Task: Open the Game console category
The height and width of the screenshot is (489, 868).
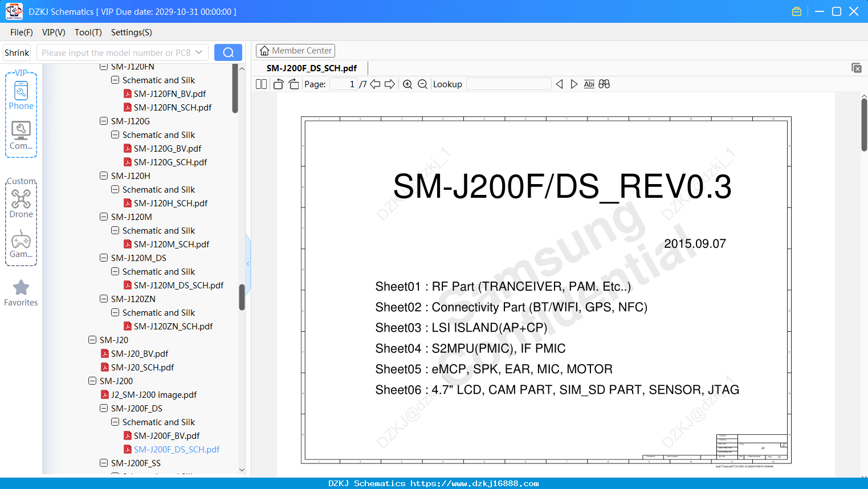Action: pos(21,244)
